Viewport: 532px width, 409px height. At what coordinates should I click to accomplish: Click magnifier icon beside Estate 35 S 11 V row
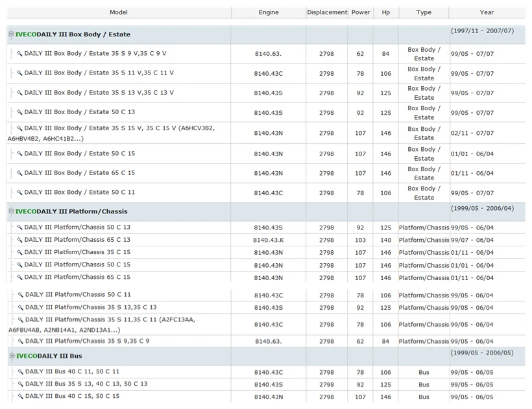click(19, 73)
